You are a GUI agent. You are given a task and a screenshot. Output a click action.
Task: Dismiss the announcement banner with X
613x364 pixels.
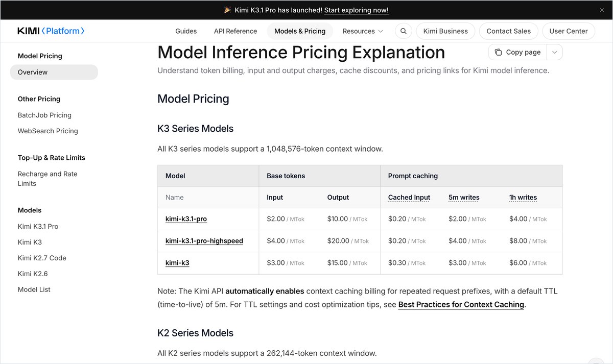point(602,10)
